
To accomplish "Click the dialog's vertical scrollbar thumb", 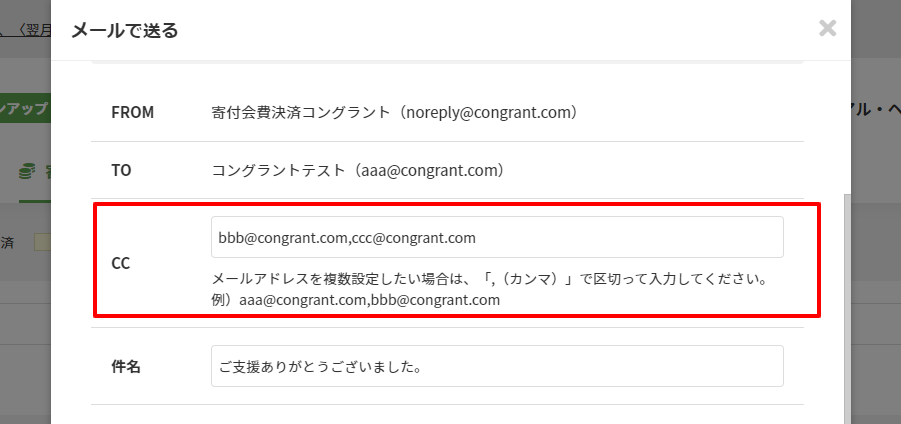I will point(847,309).
